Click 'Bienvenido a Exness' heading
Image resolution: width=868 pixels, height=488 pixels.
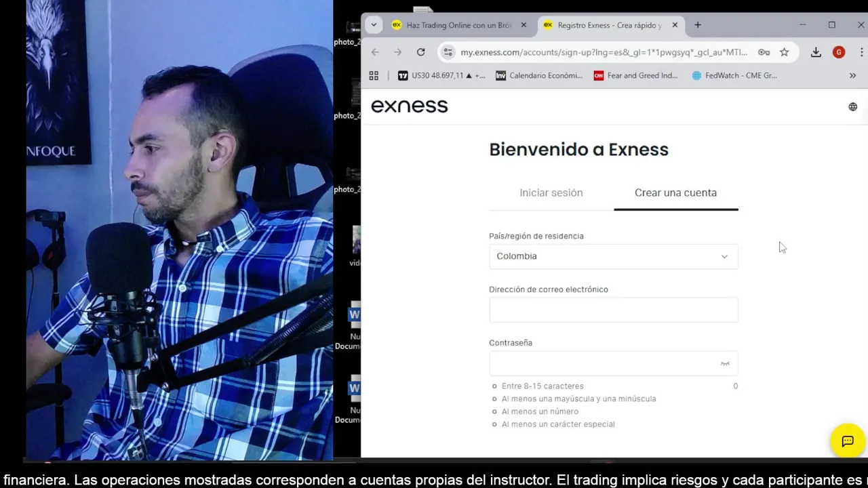(x=579, y=149)
